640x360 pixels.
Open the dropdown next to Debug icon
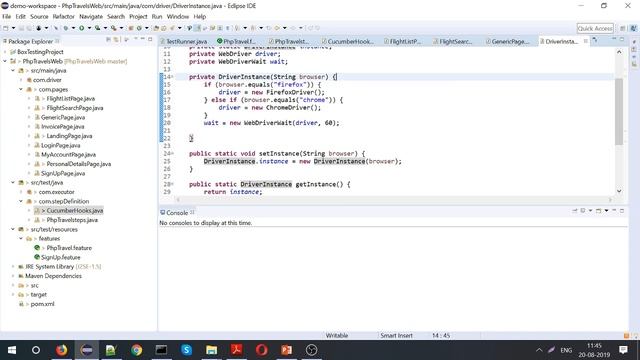tap(73, 28)
